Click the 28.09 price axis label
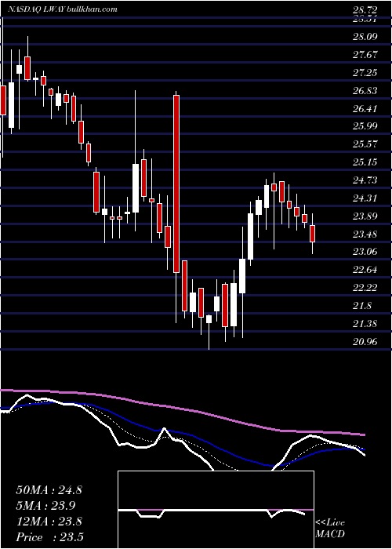 [365, 37]
